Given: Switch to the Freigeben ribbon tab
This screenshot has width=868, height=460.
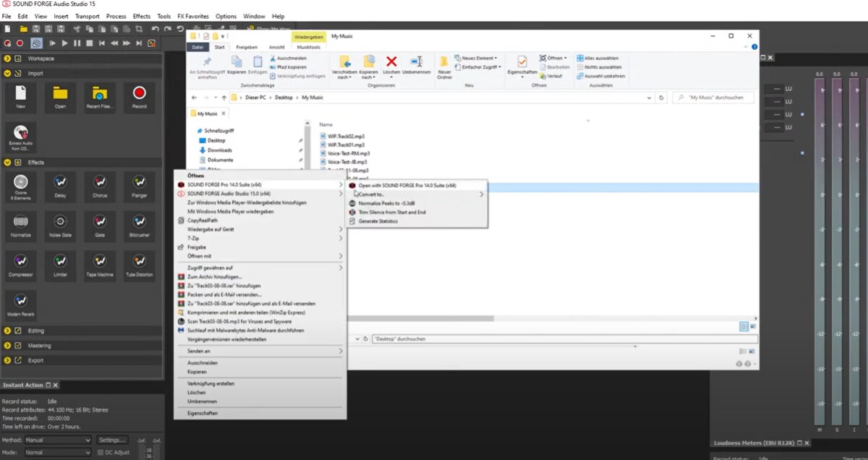Looking at the screenshot, I should pos(247,47).
